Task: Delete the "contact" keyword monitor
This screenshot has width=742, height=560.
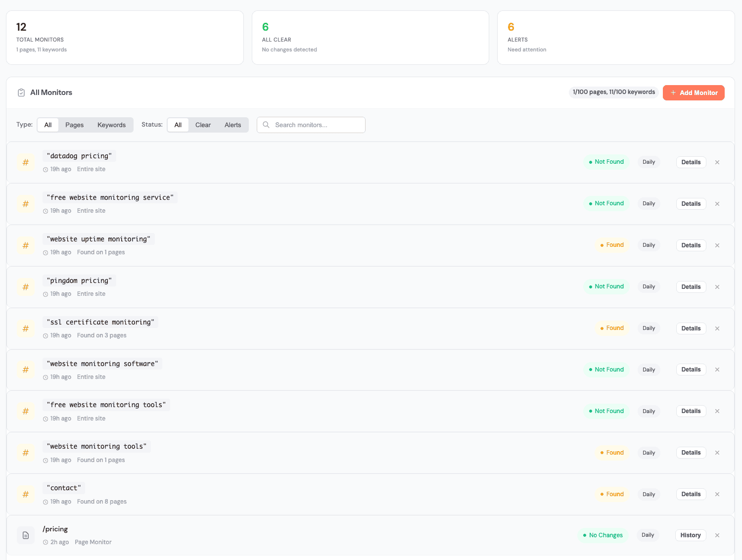Action: pyautogui.click(x=717, y=494)
